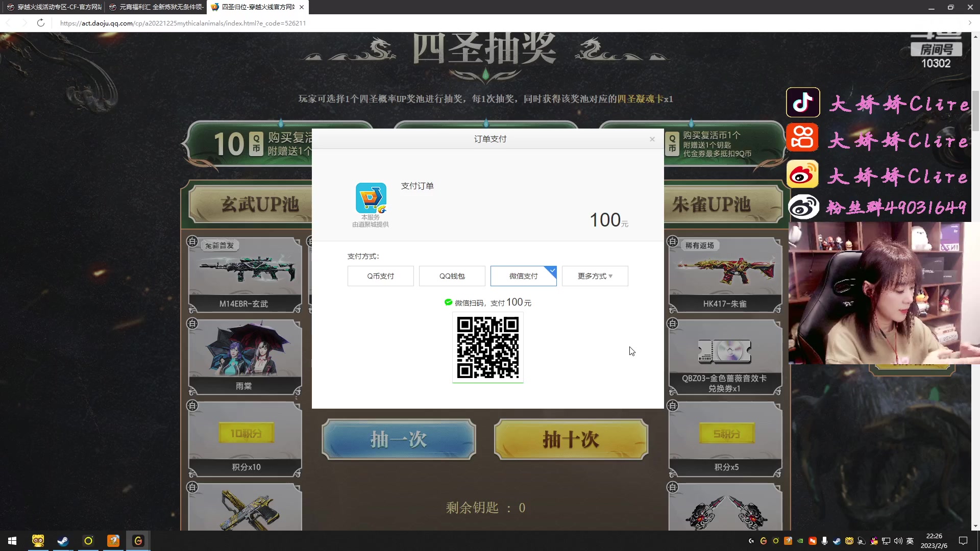This screenshot has width=980, height=551.
Task: Click the scrollbar down arrow
Action: (x=976, y=526)
